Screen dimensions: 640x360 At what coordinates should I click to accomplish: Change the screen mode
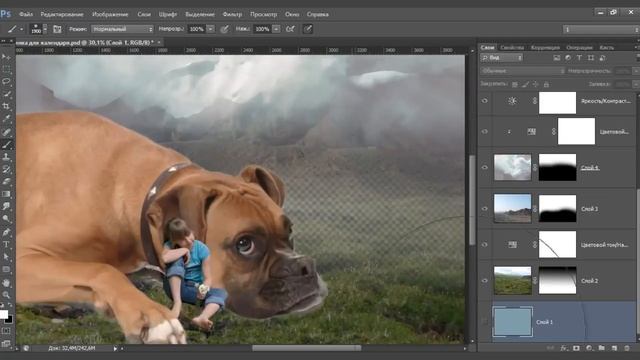[x=6, y=344]
